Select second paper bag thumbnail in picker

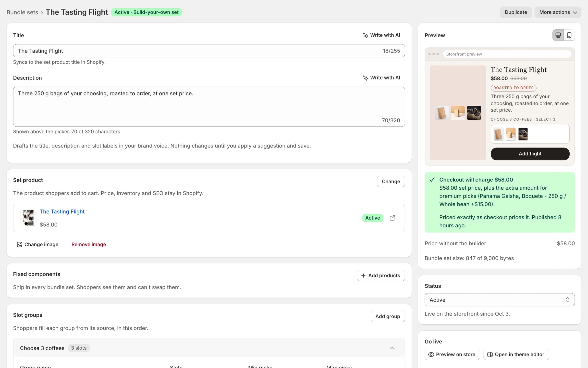coord(511,134)
